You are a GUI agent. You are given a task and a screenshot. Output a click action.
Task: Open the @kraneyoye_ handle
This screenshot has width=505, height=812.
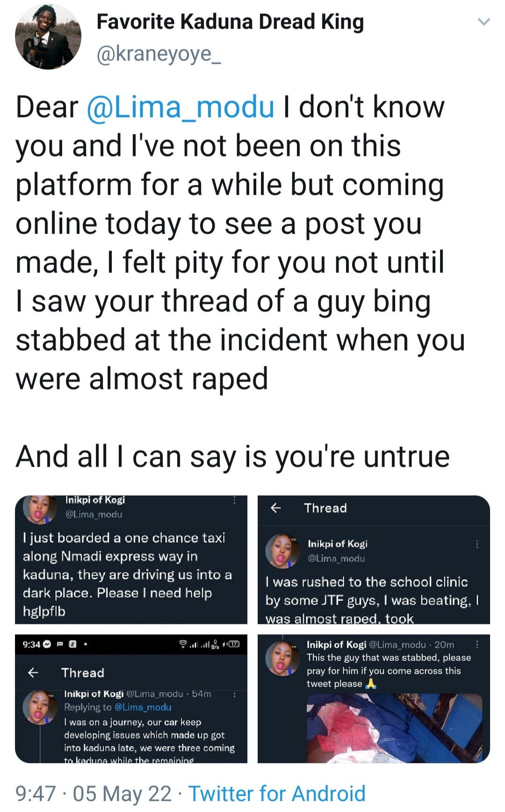[159, 54]
